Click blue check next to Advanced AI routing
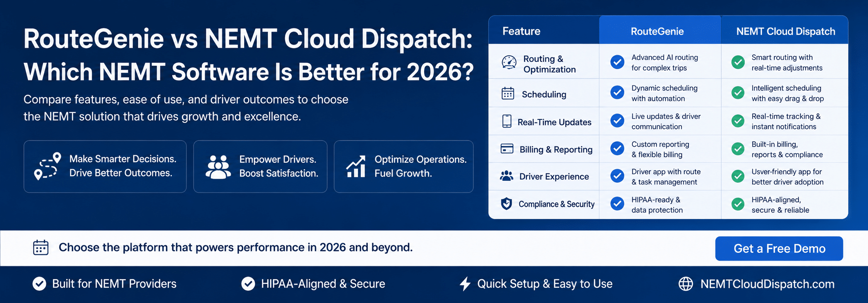 (617, 62)
